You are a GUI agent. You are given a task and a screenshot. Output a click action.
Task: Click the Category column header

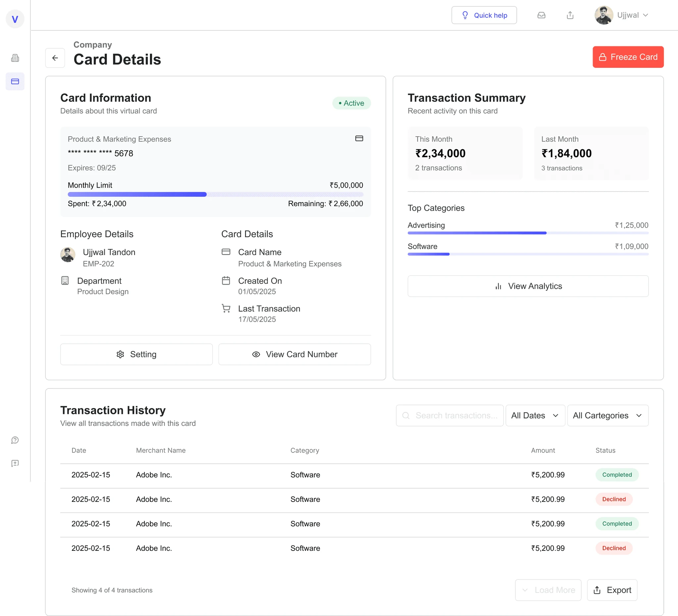pos(305,450)
